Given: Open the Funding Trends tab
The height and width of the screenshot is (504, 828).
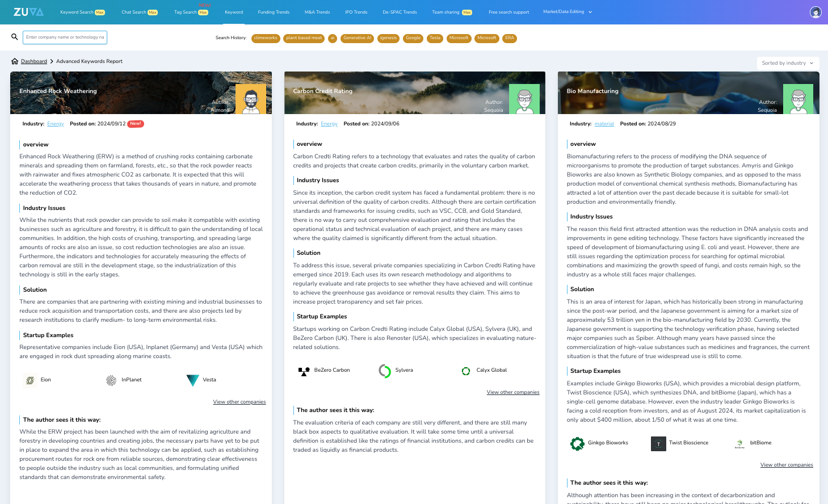Looking at the screenshot, I should 274,12.
